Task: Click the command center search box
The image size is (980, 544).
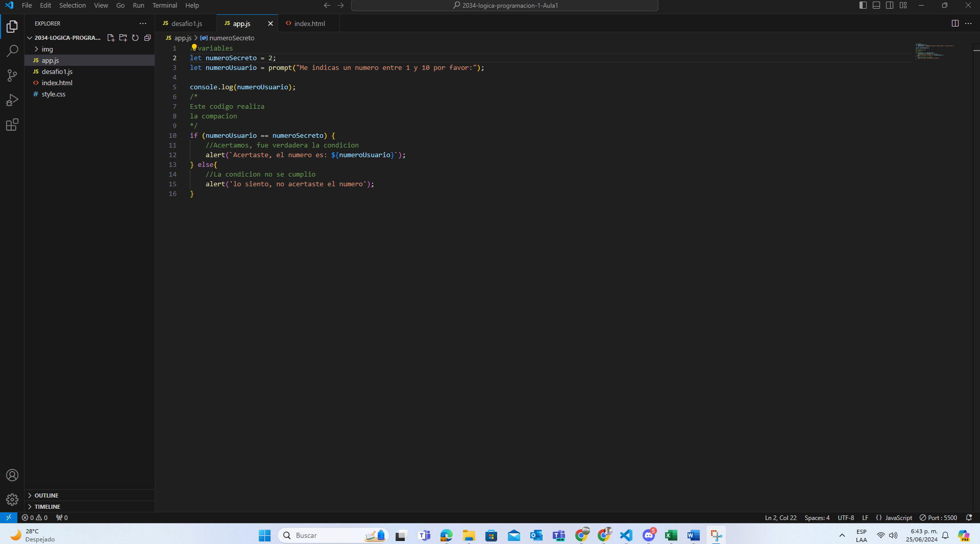Action: pos(505,6)
